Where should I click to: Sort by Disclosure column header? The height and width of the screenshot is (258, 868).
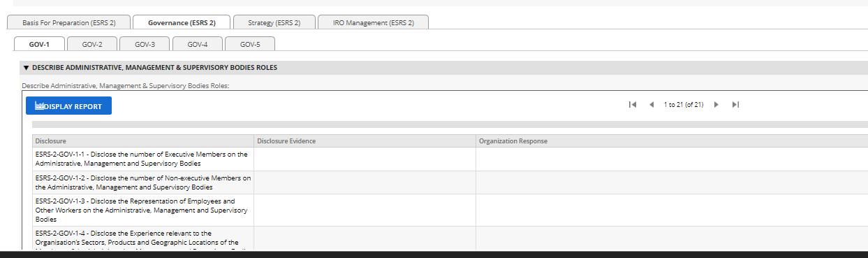click(x=142, y=141)
